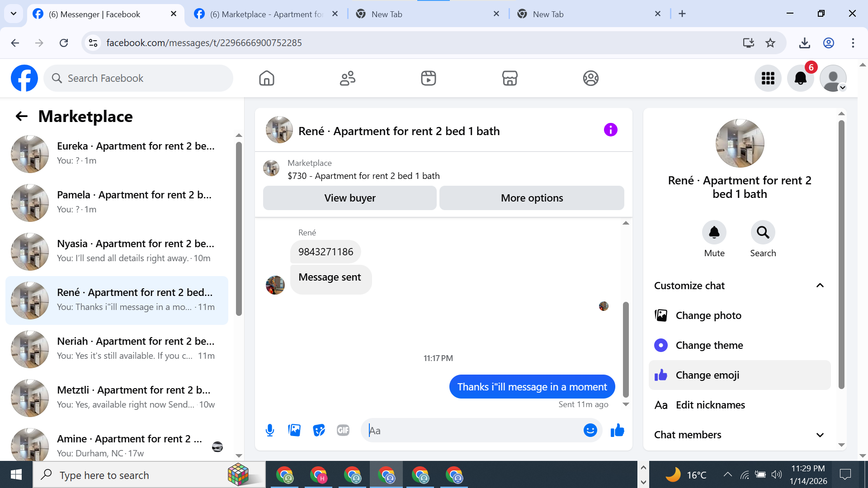The image size is (868, 488).
Task: Open Change theme color picker
Action: [x=708, y=345]
